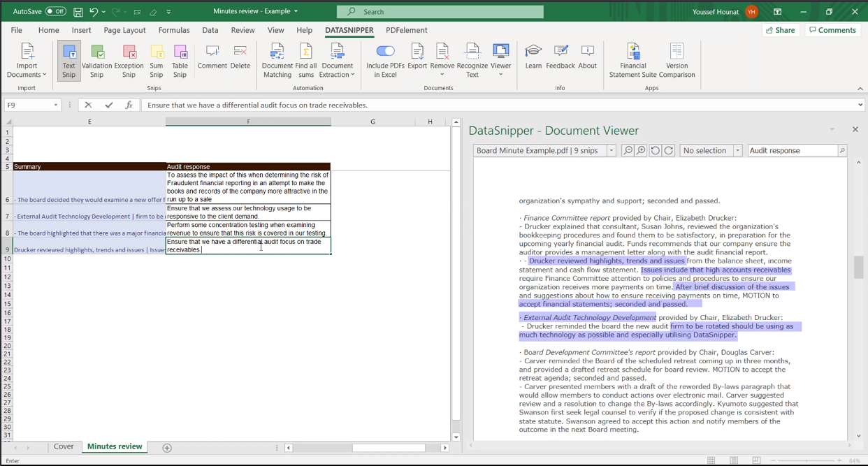Click the zoom slider in status bar

pos(808,460)
